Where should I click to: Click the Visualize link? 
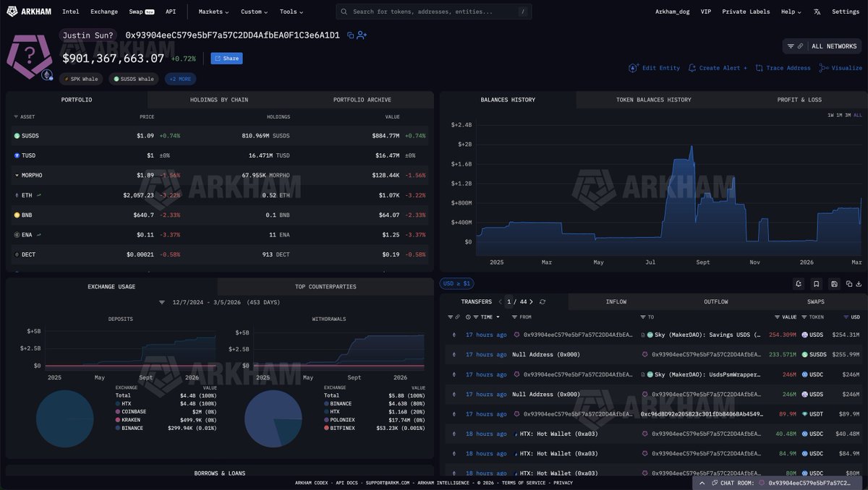[841, 68]
